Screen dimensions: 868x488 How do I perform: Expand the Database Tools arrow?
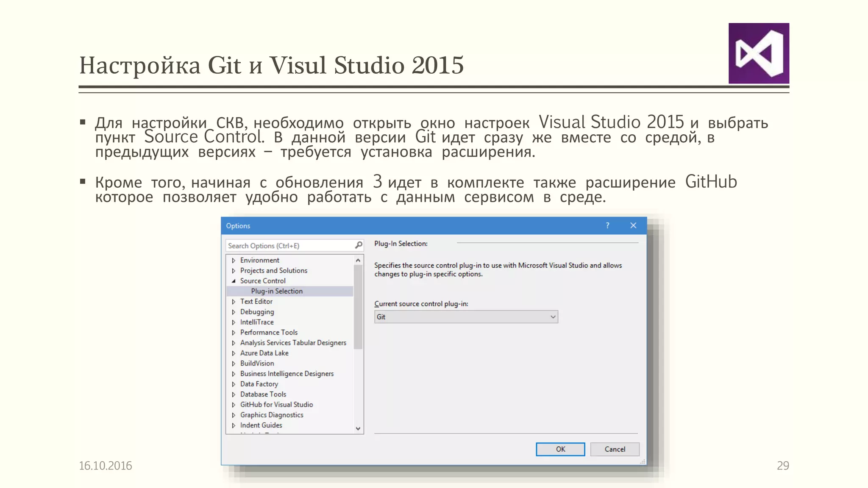click(234, 394)
